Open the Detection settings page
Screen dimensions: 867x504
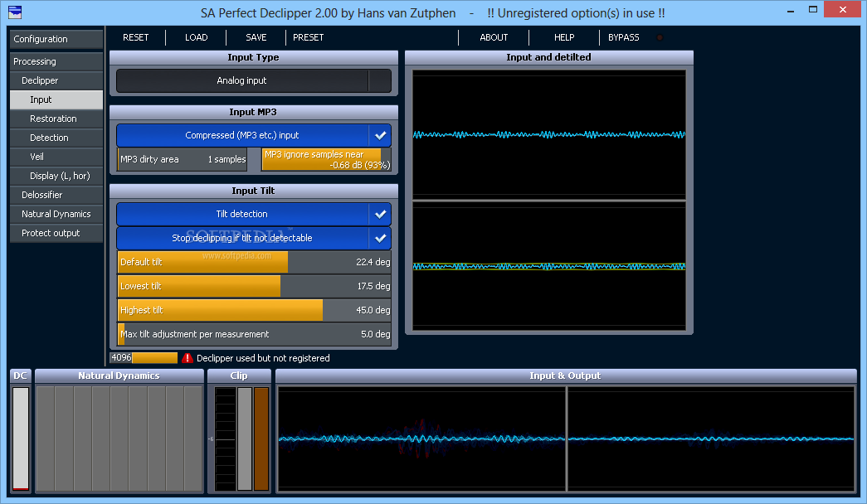[x=56, y=138]
